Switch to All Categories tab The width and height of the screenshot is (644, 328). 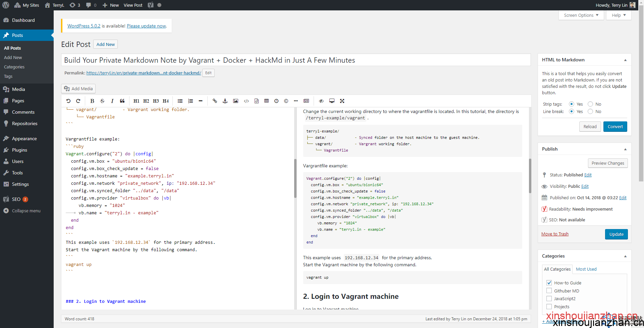tap(557, 269)
